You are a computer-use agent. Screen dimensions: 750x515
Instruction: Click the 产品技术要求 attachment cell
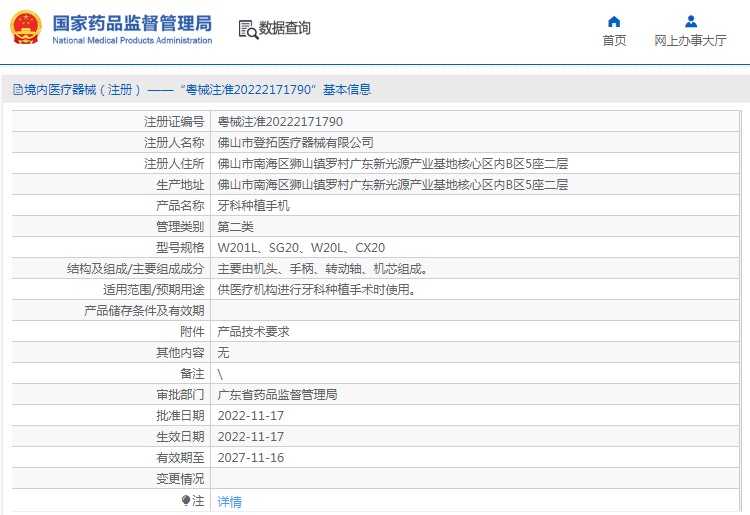253,332
